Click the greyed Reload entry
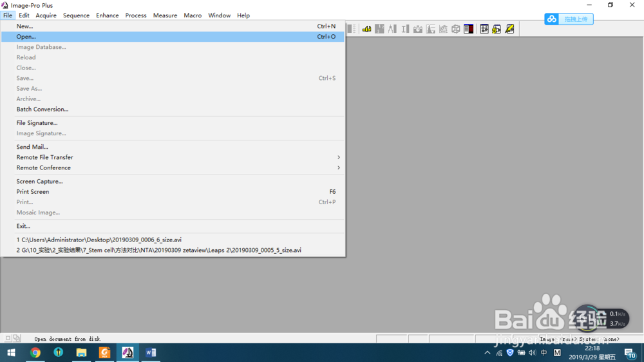644x362 pixels. point(173,57)
